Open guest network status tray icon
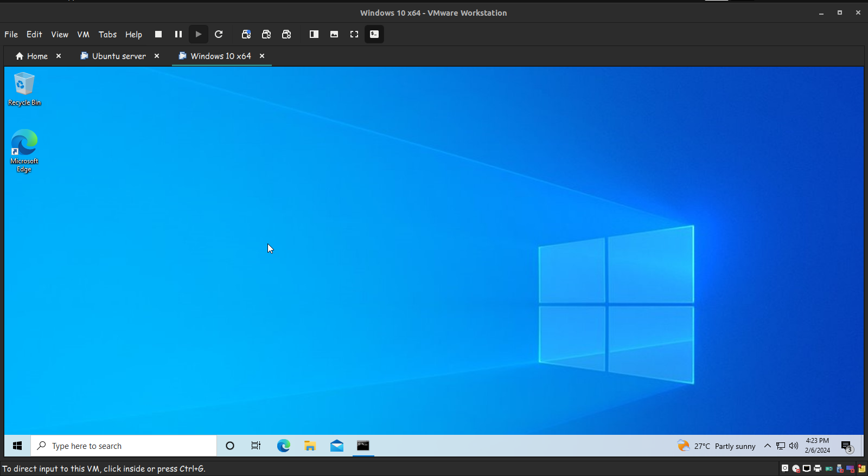The height and width of the screenshot is (476, 868). tap(781, 446)
